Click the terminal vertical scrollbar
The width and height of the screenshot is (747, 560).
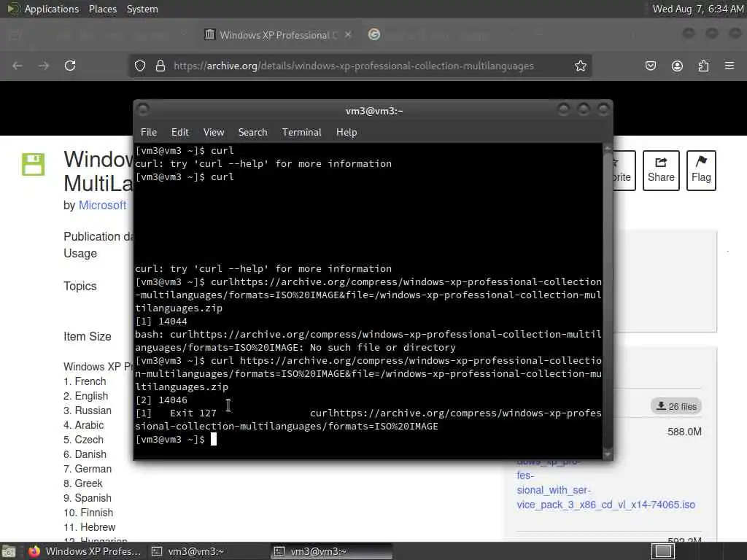click(x=608, y=301)
